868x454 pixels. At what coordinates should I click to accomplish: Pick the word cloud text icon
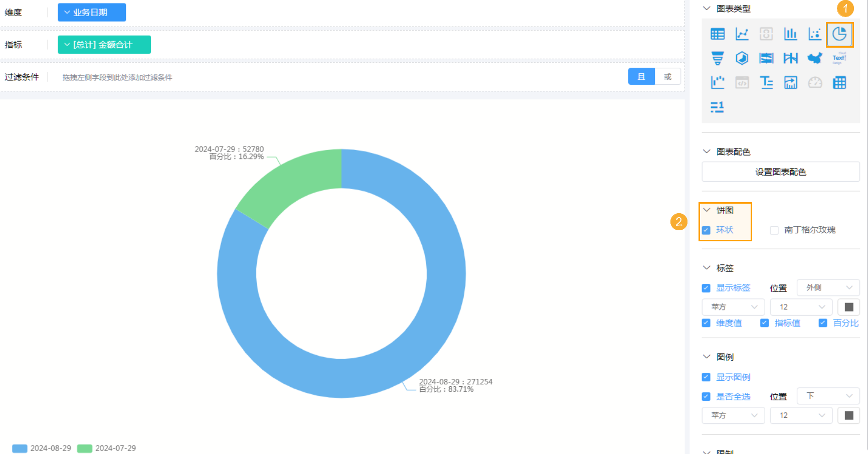[x=839, y=58]
